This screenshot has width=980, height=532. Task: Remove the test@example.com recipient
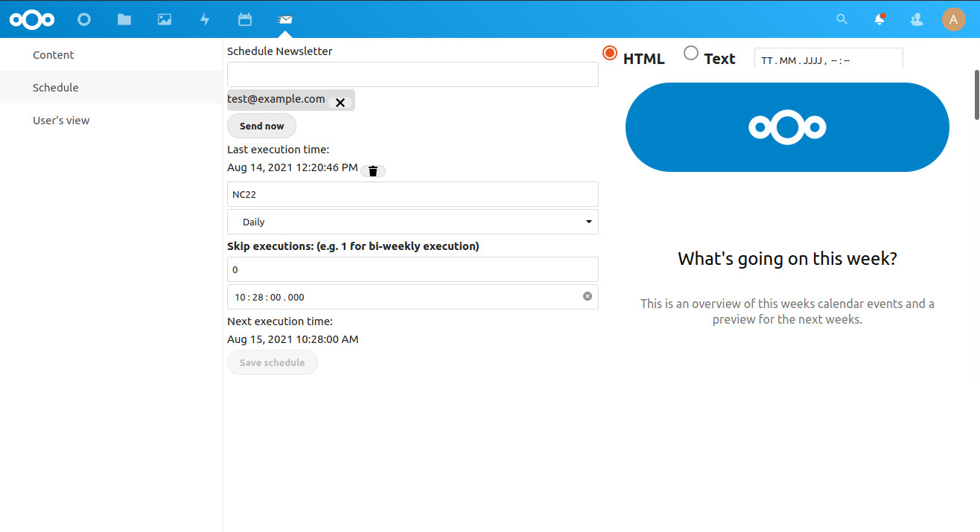coord(340,103)
